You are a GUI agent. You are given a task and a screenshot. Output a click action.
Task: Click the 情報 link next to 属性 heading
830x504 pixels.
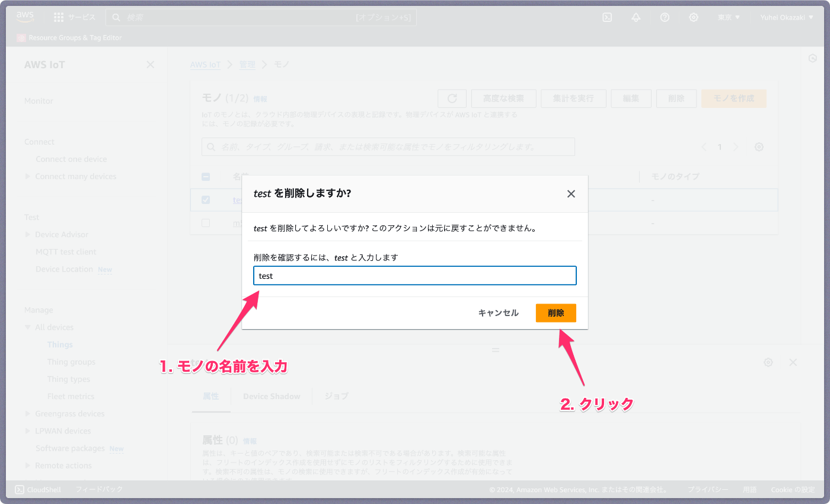(250, 441)
